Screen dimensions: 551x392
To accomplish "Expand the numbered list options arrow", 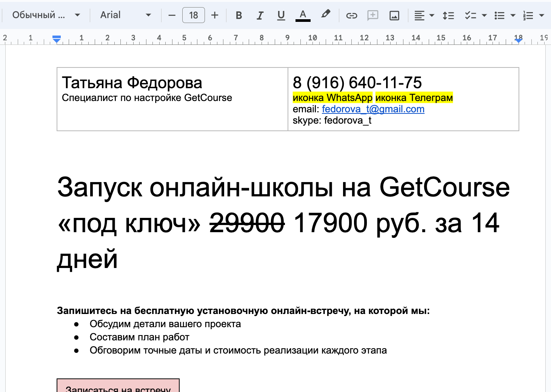I will [542, 15].
